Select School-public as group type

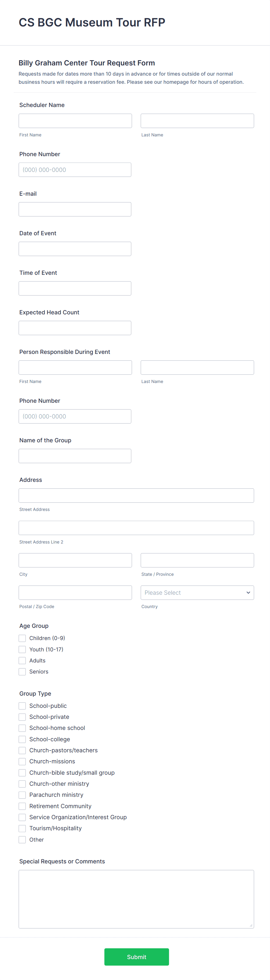(x=22, y=706)
